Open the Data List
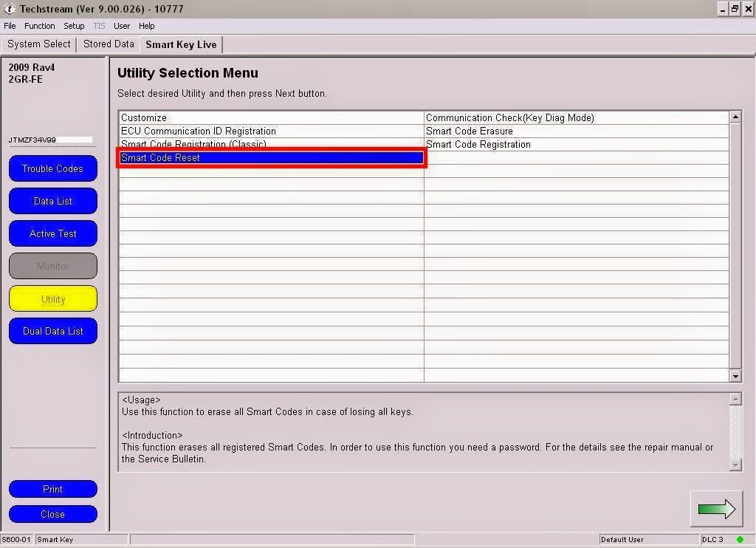 point(53,201)
